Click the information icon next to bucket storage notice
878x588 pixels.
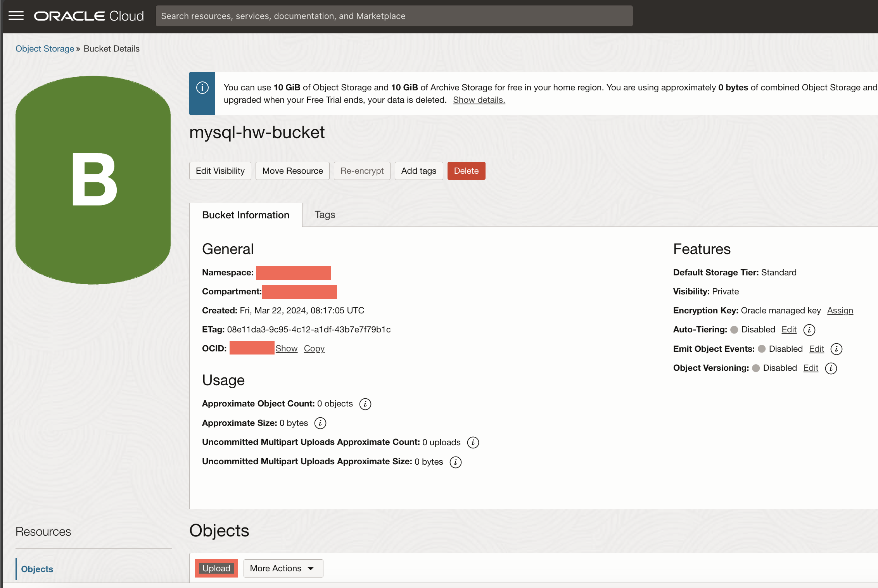pyautogui.click(x=202, y=86)
